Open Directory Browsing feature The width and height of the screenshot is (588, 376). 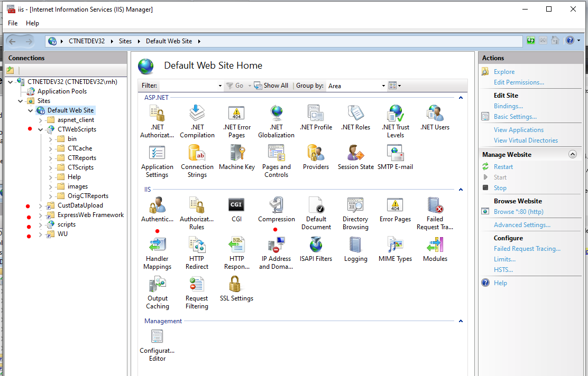355,213
